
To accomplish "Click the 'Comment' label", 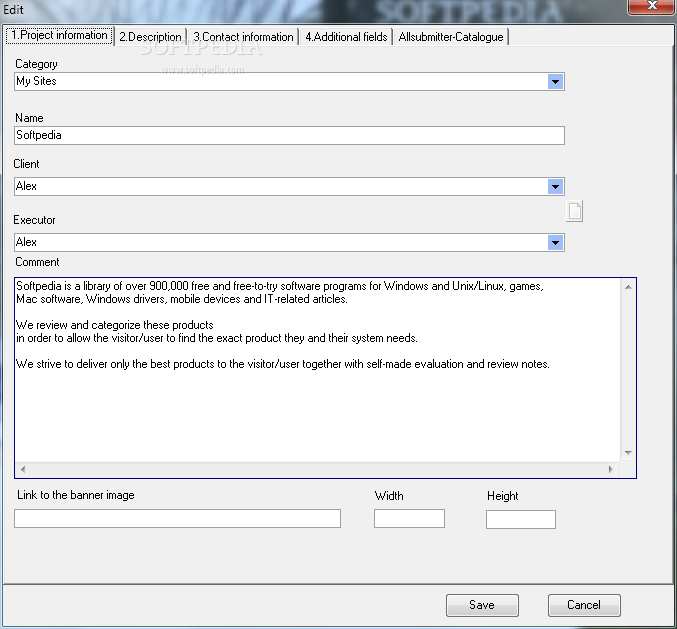I will (x=37, y=262).
